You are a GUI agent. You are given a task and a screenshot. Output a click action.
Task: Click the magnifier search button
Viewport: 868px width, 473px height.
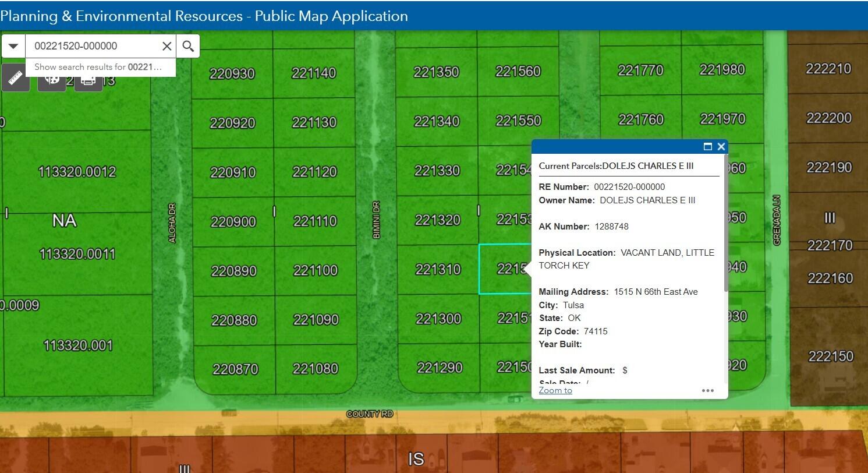[x=188, y=46]
